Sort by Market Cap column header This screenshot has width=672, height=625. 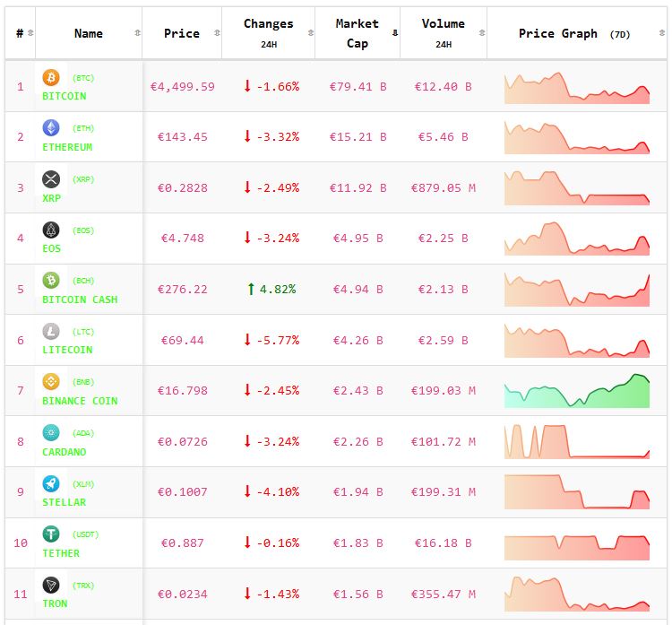(x=357, y=33)
